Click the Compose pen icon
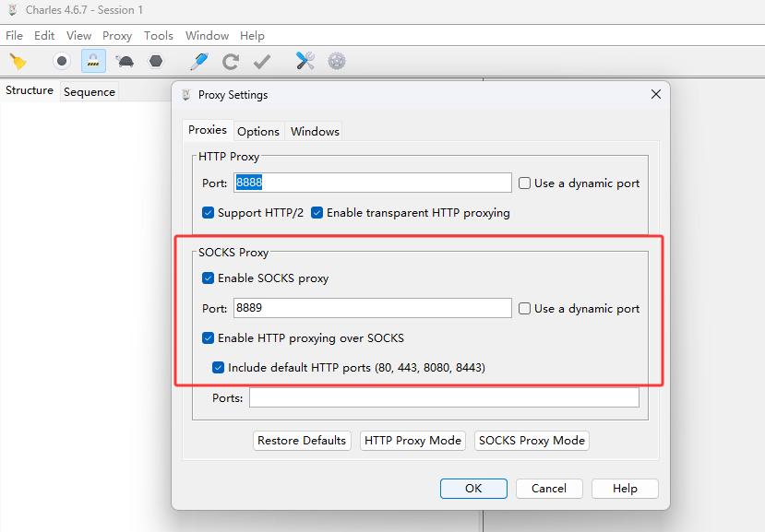765x532 pixels. [x=199, y=62]
